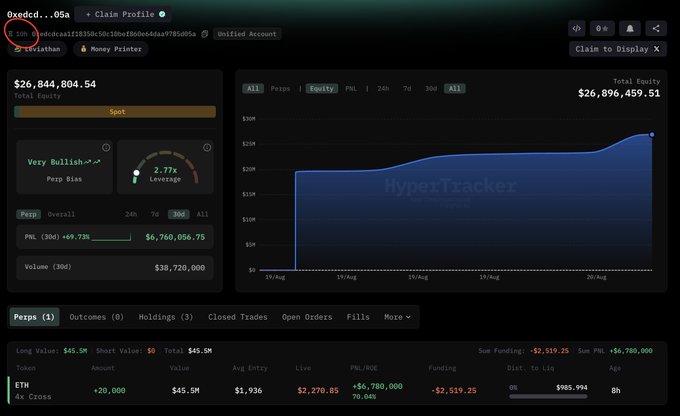Click the Leviathan tag
This screenshot has width=680, height=416.
(x=37, y=49)
